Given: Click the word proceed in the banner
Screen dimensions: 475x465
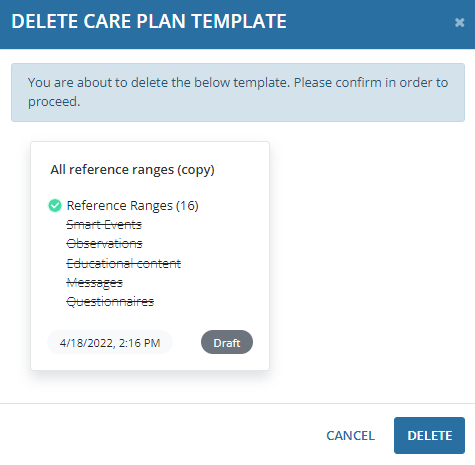Looking at the screenshot, I should pos(53,102).
